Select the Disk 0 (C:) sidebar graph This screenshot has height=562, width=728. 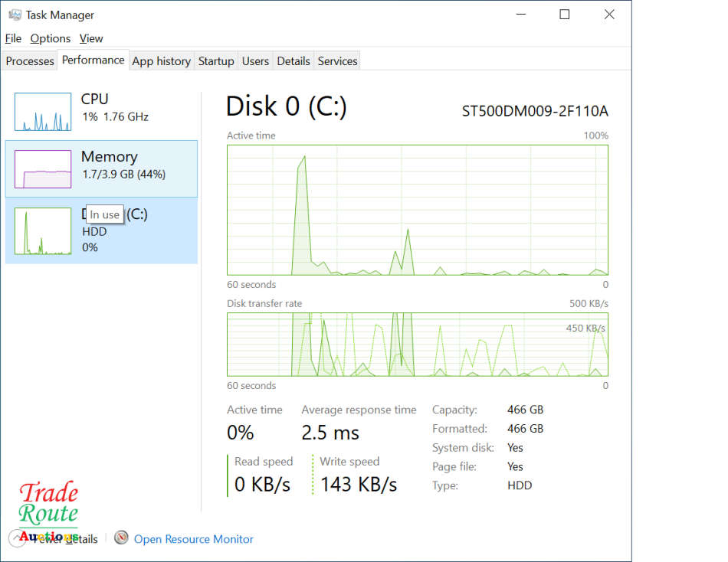(x=42, y=231)
